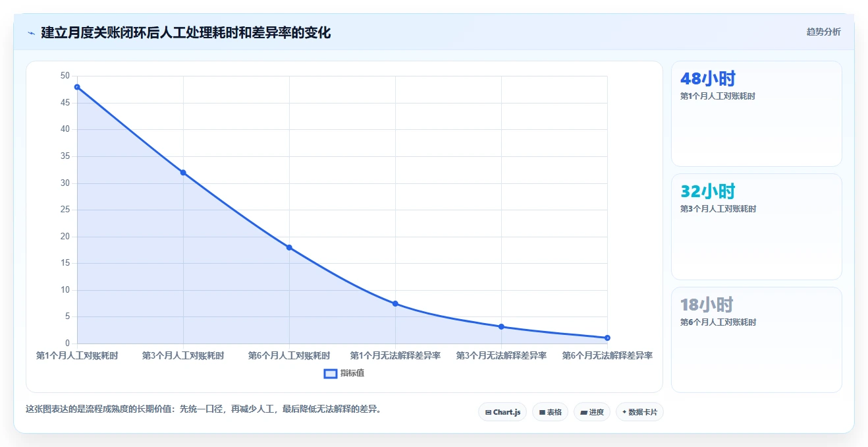Click the x-axis label 第1个月人工对账耗时
Viewport: 868px width, 447px height.
pos(77,355)
